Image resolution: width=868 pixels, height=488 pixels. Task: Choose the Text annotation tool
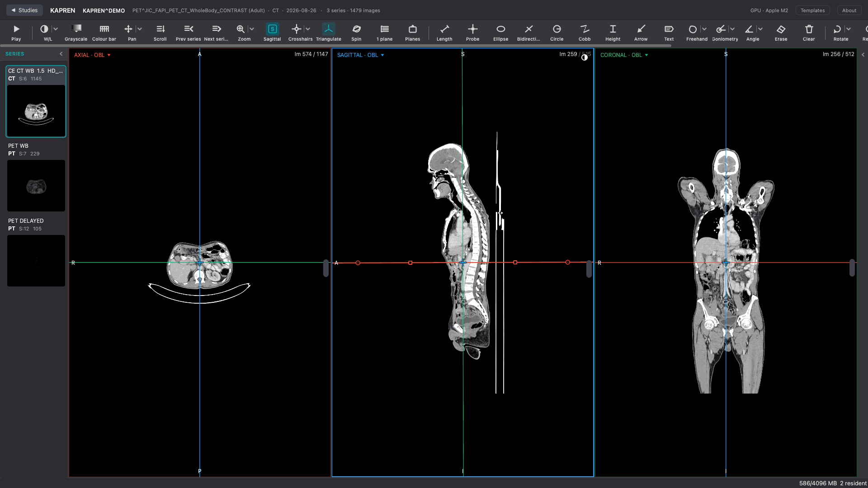pyautogui.click(x=669, y=33)
